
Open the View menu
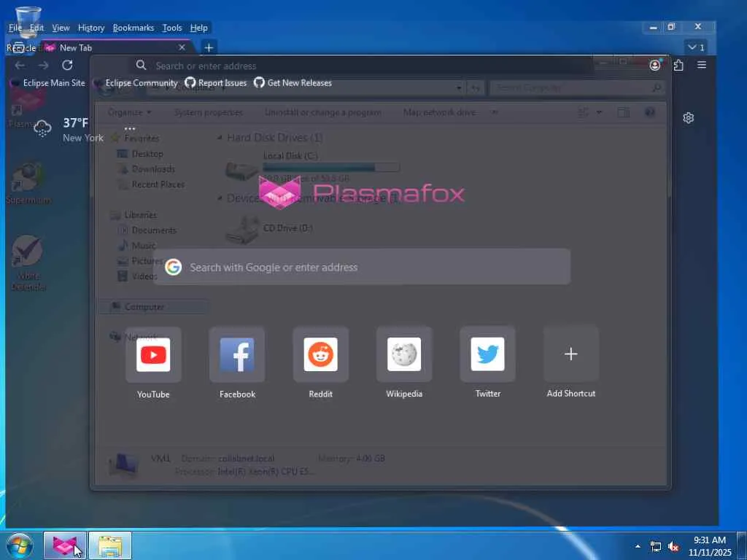[61, 28]
